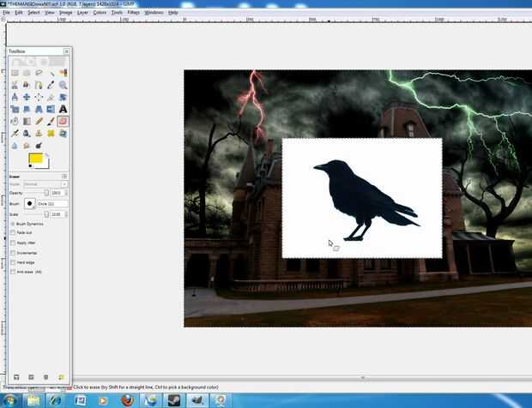This screenshot has height=408, width=532.
Task: Select the Free Select lasso tool
Action: tap(39, 73)
